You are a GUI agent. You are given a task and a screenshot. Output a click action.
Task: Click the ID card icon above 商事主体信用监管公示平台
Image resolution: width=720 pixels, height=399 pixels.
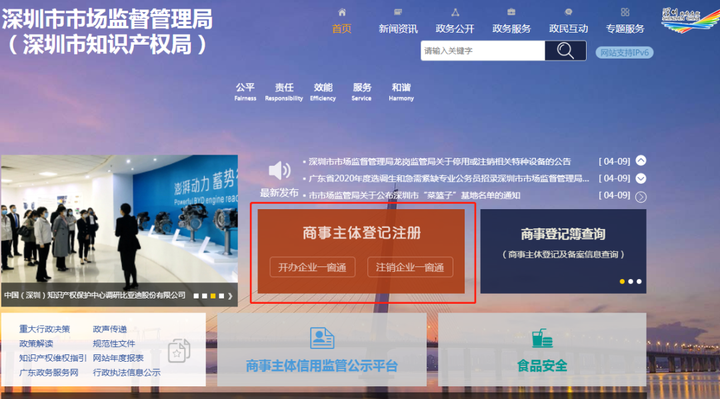[322, 338]
